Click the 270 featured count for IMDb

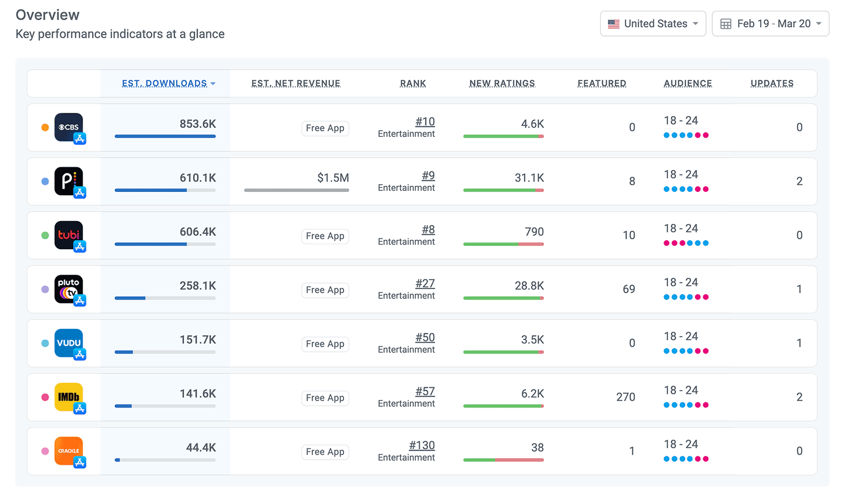[626, 397]
